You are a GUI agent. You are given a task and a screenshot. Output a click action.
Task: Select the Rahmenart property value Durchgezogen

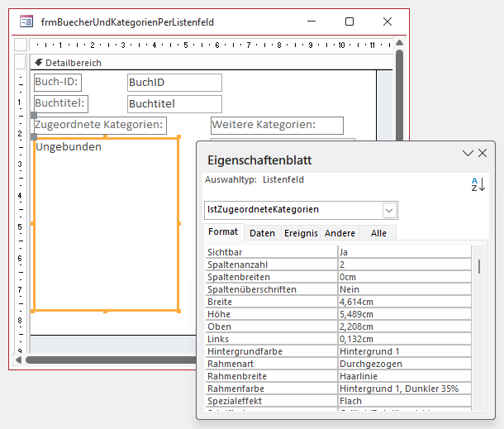[x=403, y=364]
